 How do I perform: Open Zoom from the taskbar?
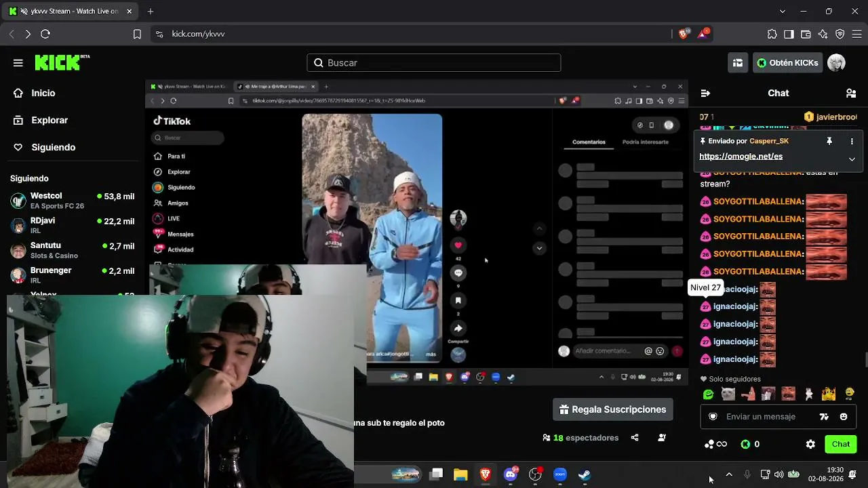pyautogui.click(x=560, y=474)
